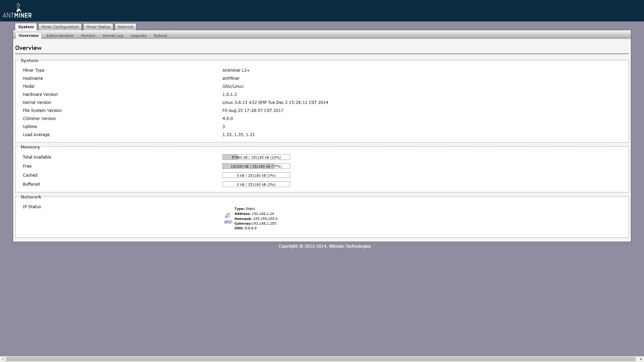
Task: Select the Overview subtab
Action: pyautogui.click(x=29, y=36)
